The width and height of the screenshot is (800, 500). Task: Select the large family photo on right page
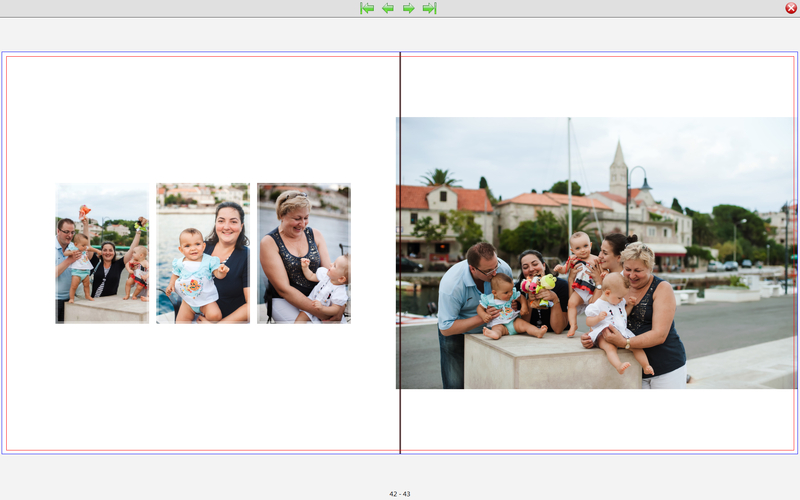pyautogui.click(x=596, y=253)
